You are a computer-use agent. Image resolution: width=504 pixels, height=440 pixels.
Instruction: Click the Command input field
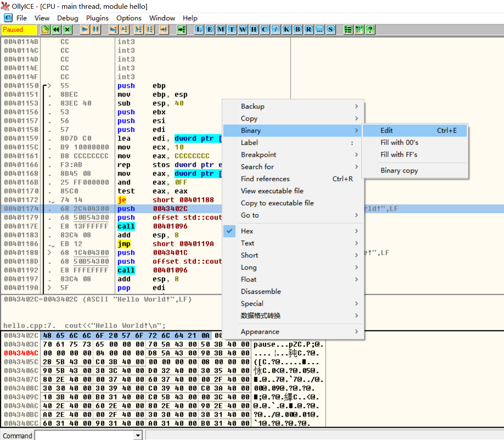84,435
